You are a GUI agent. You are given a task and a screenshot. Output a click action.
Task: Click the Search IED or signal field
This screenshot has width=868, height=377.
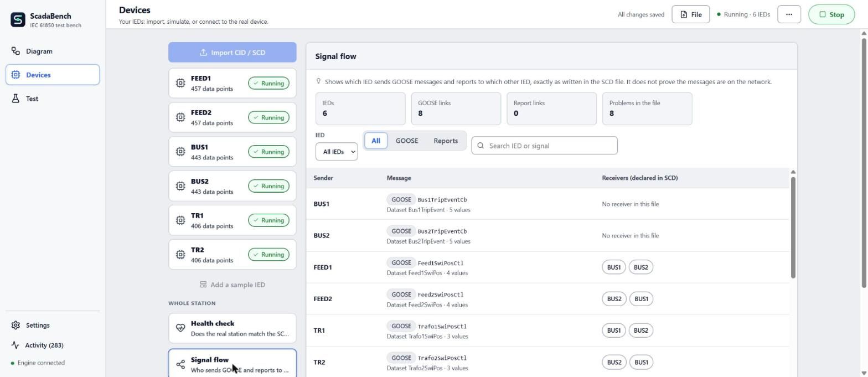pyautogui.click(x=544, y=146)
